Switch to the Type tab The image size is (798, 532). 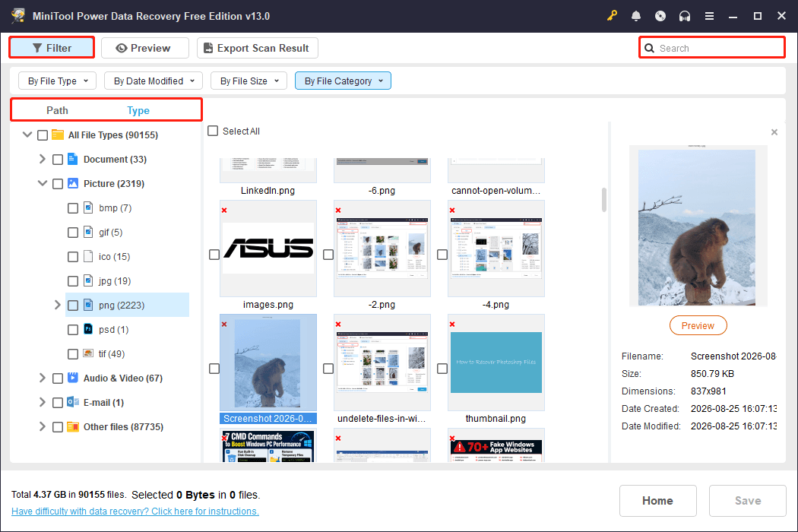138,110
